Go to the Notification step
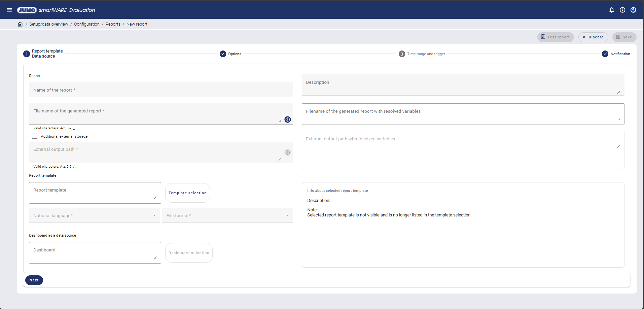Image resolution: width=644 pixels, height=309 pixels. [x=616, y=54]
